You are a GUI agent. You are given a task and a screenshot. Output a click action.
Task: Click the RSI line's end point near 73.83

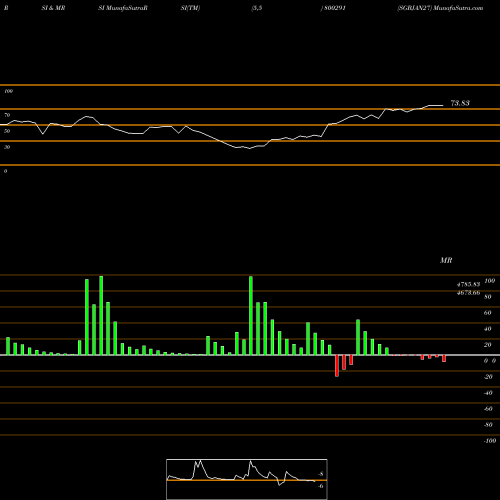point(443,105)
